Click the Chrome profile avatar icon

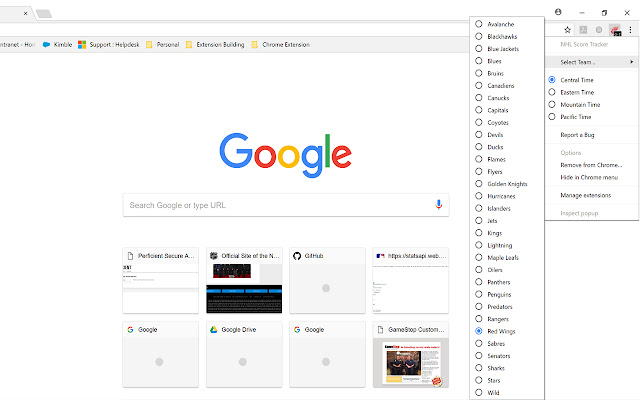tap(558, 12)
